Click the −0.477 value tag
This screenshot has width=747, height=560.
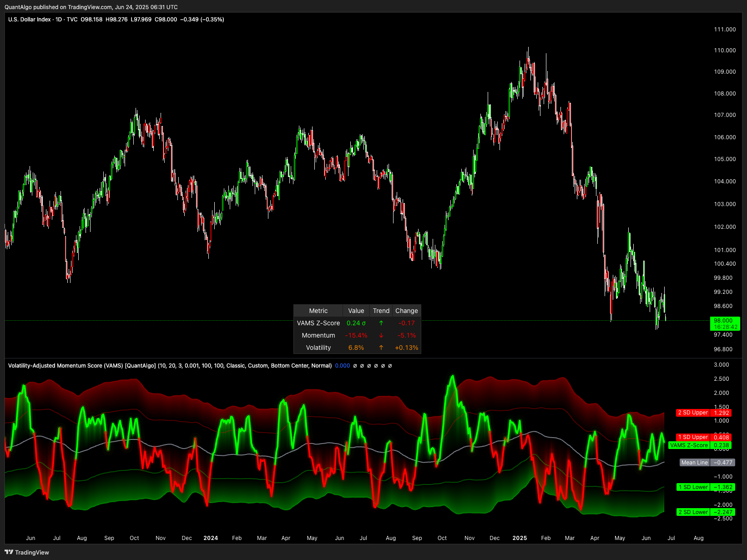723,462
